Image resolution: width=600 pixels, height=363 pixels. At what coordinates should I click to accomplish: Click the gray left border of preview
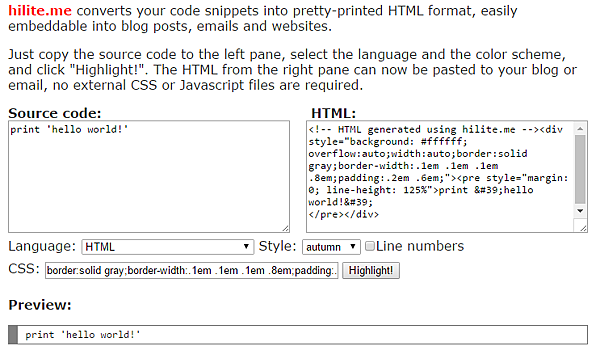[x=13, y=335]
